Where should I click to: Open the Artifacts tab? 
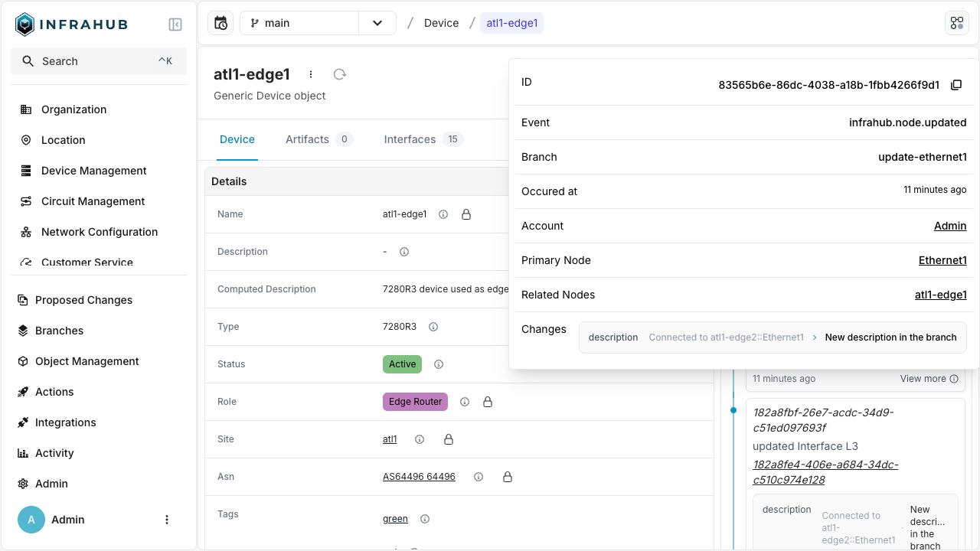point(306,139)
